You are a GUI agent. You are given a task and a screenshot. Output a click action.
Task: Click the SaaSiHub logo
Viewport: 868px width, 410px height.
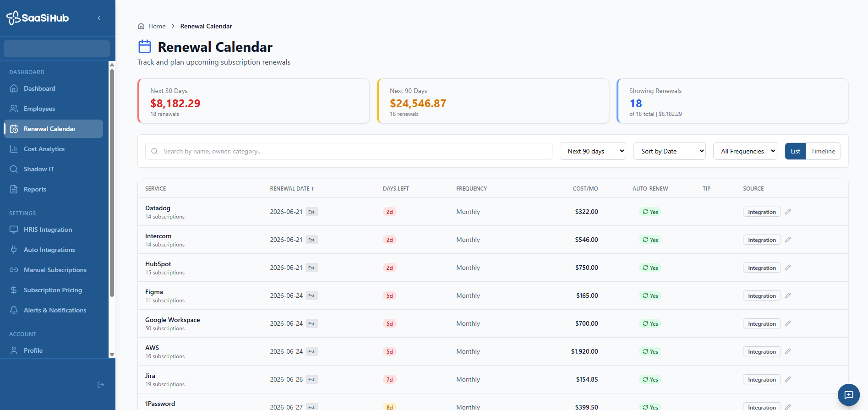pos(38,18)
